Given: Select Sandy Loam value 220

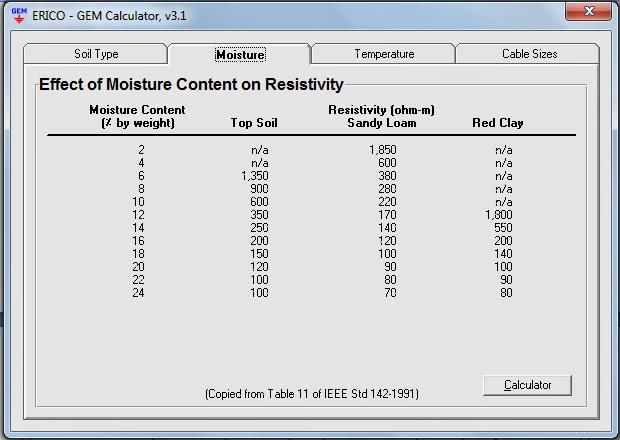Looking at the screenshot, I should [387, 202].
